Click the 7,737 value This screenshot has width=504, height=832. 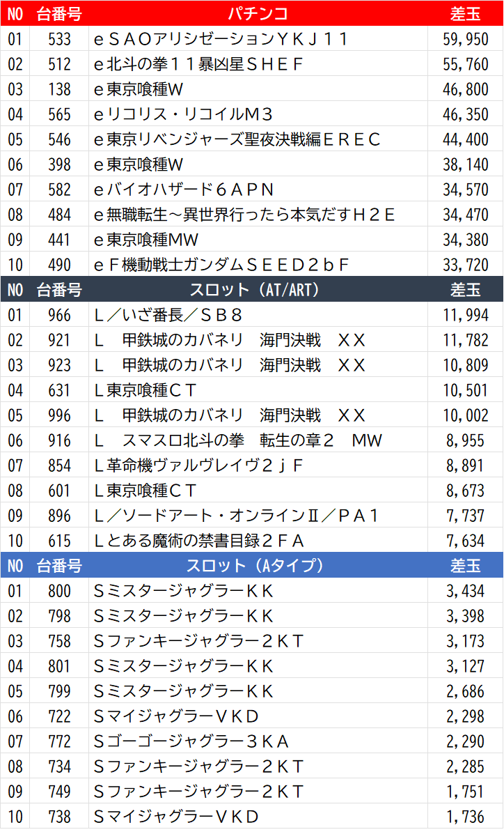(465, 516)
